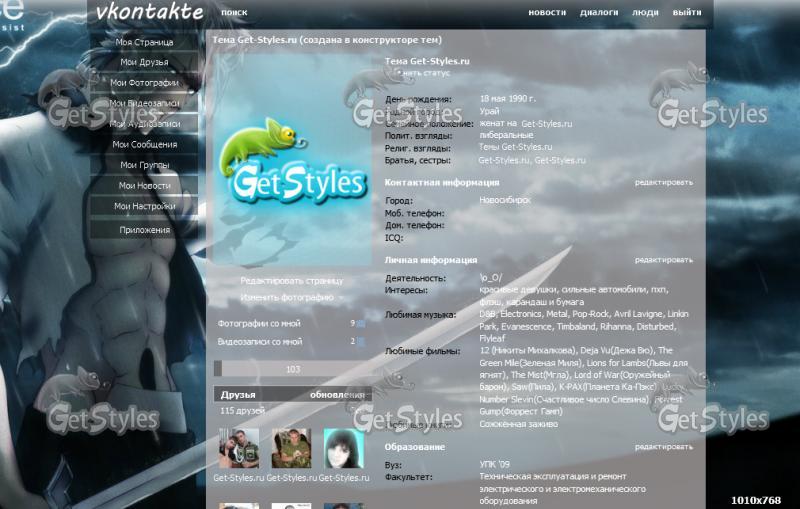Open the videos icon beside count 2
800x509 pixels.
click(361, 341)
